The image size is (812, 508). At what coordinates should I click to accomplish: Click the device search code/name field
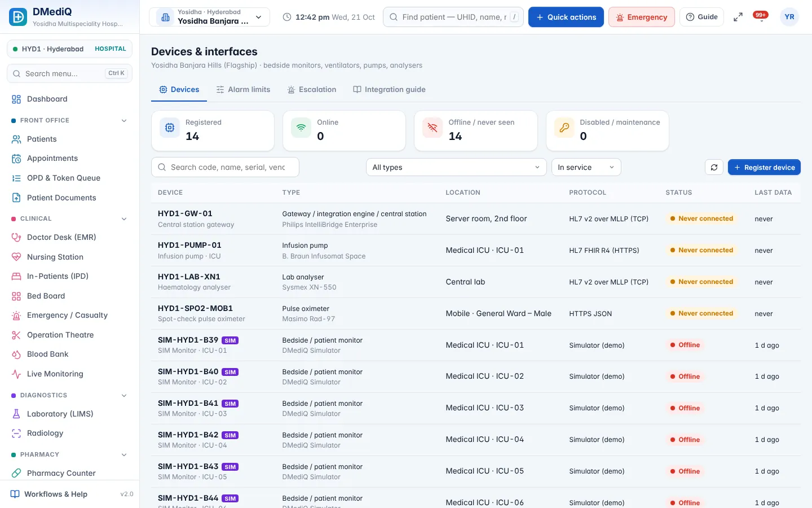[225, 167]
